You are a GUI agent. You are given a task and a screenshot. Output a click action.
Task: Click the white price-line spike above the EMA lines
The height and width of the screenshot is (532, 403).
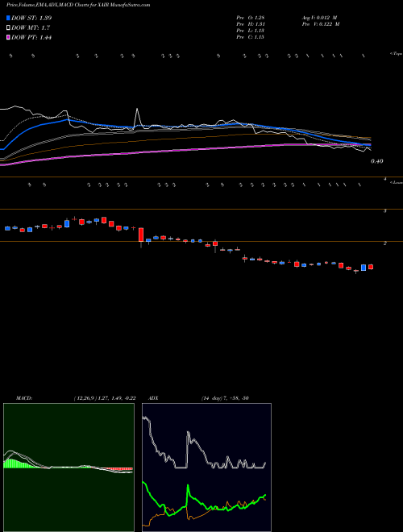pos(137,117)
